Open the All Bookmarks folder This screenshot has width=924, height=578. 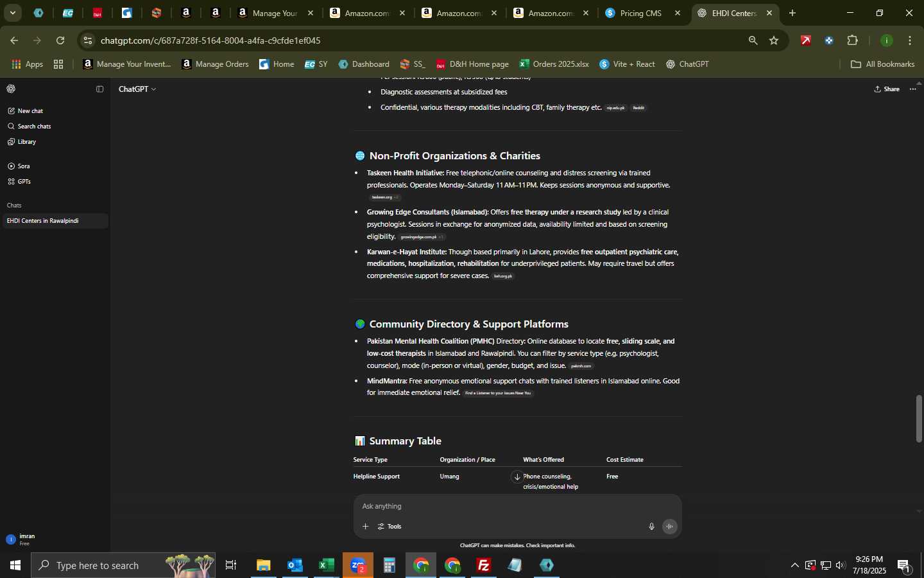(883, 64)
